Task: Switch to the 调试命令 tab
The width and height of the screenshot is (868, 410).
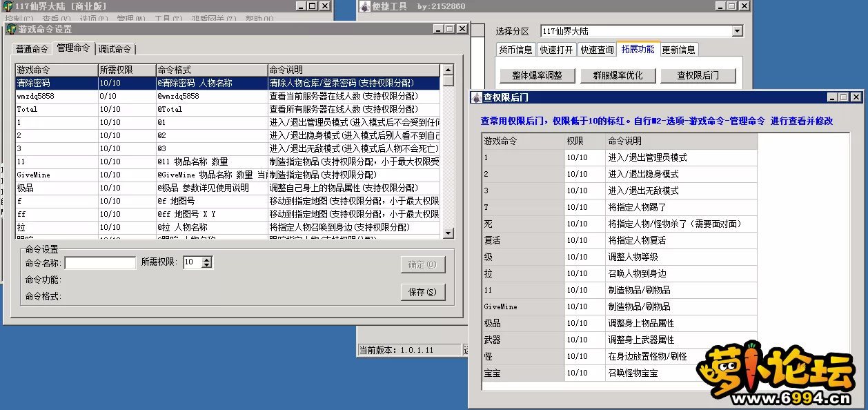Action: [x=115, y=49]
